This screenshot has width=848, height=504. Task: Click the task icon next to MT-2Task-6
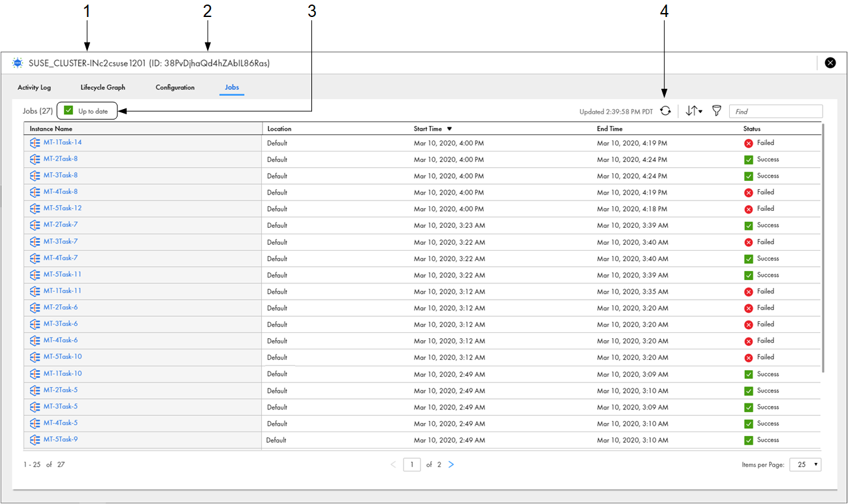[35, 307]
